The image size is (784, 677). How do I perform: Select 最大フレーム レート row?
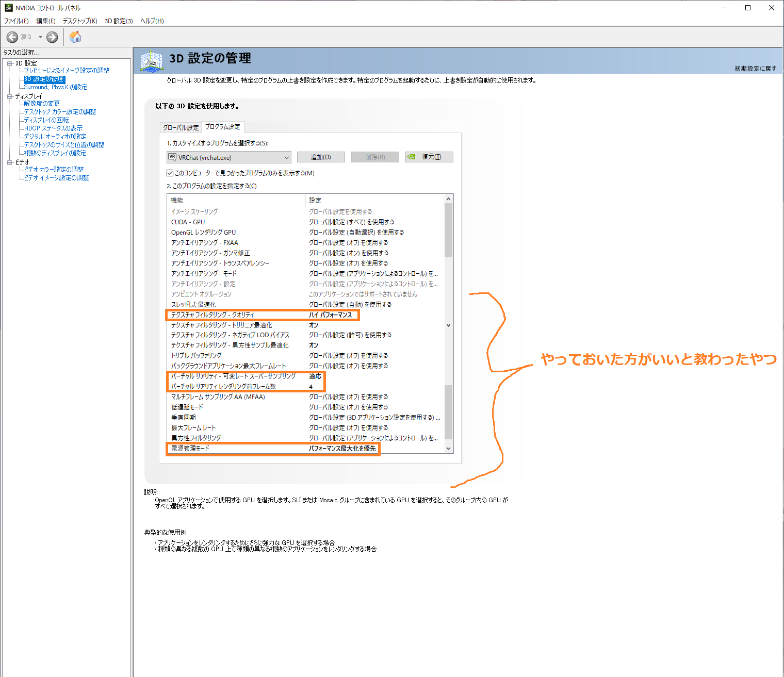305,428
